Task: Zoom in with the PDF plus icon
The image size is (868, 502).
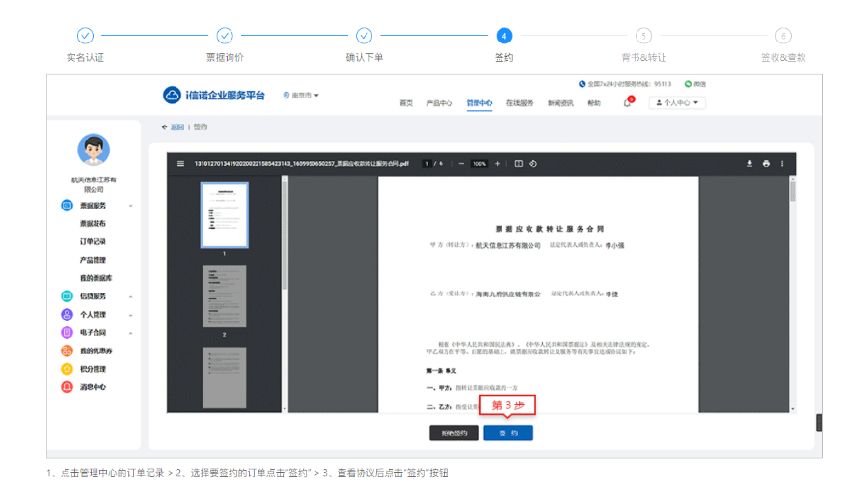Action: (497, 164)
